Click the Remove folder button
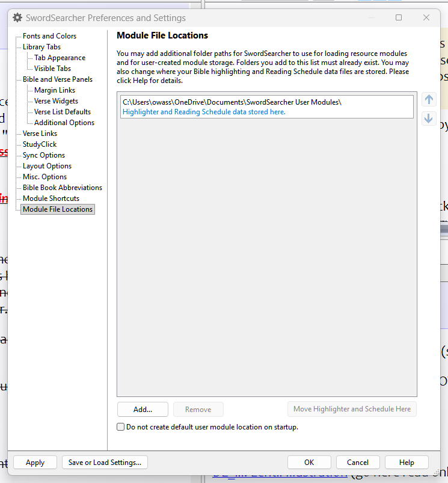The width and height of the screenshot is (448, 483). tap(198, 410)
